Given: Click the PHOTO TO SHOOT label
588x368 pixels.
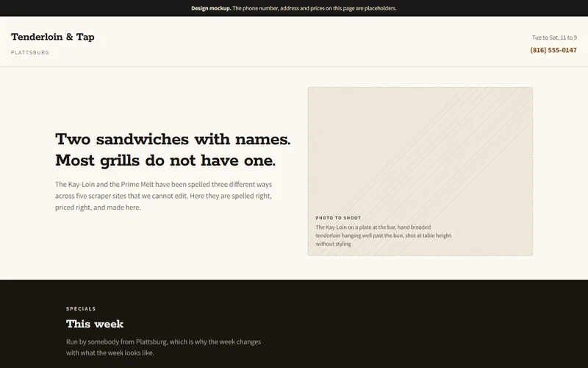Looking at the screenshot, I should coord(338,218).
